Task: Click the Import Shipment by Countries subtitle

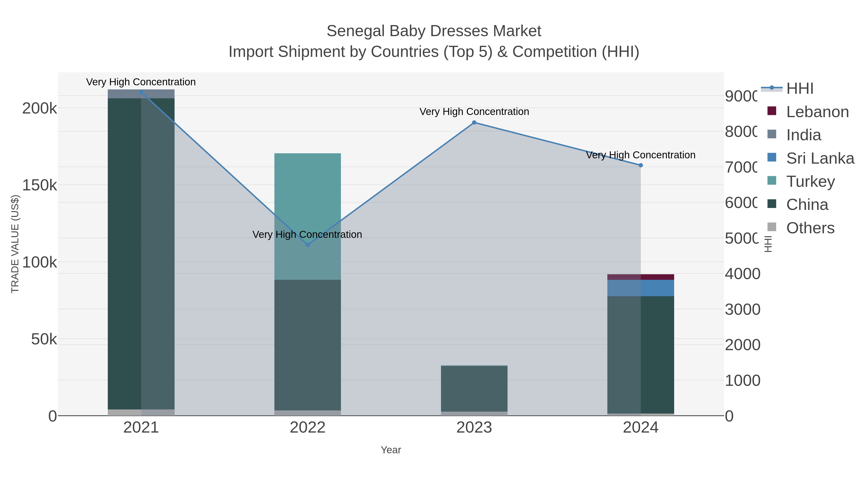Action: coord(434,52)
